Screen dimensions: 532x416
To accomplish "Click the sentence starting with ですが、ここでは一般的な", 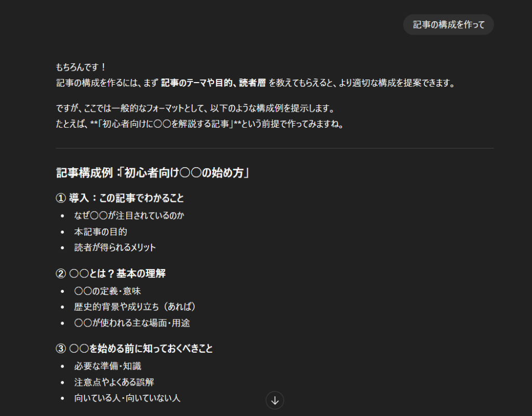I will 194,109.
